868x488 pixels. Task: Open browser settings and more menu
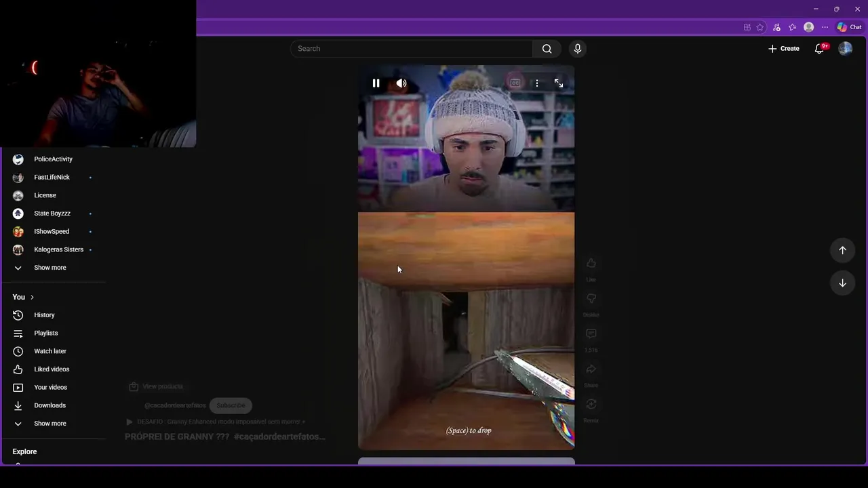click(x=825, y=27)
